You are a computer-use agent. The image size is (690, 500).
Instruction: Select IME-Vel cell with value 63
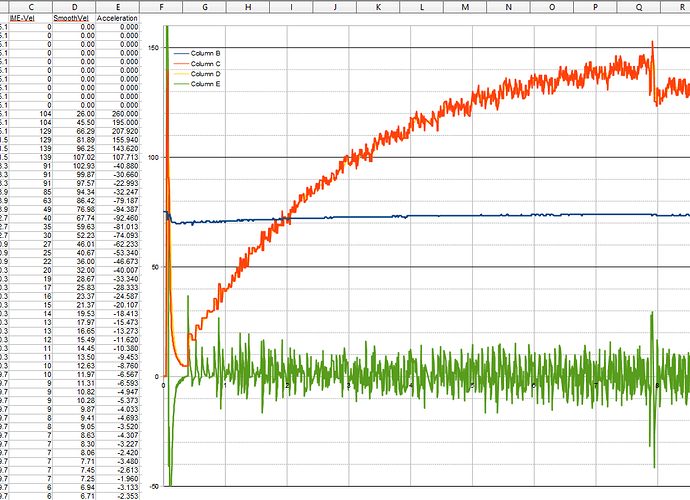coord(31,201)
